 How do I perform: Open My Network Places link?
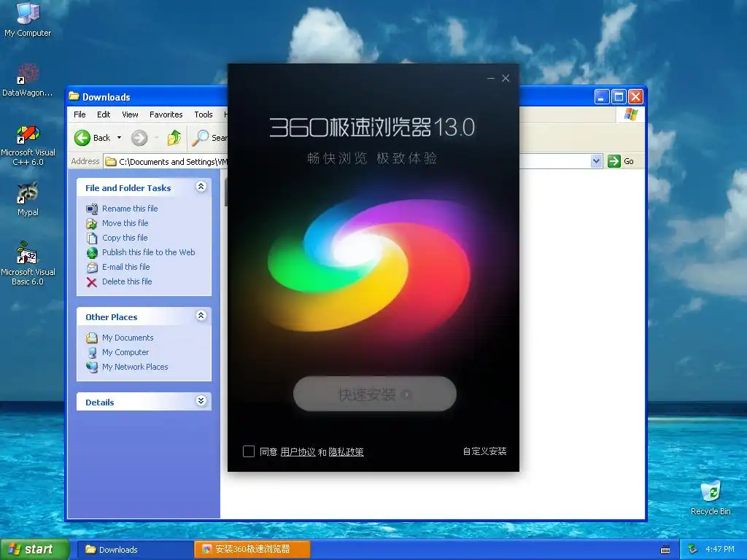[135, 367]
